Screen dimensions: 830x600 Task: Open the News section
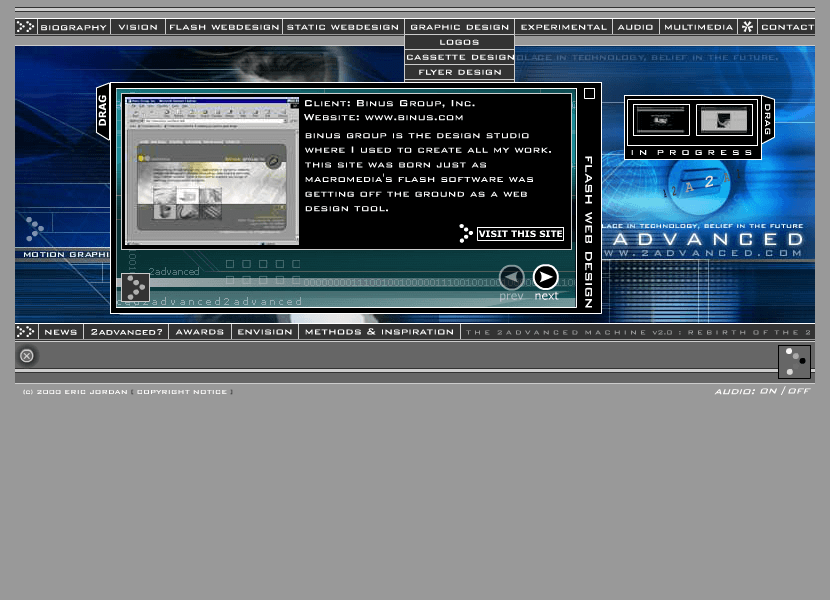(61, 332)
